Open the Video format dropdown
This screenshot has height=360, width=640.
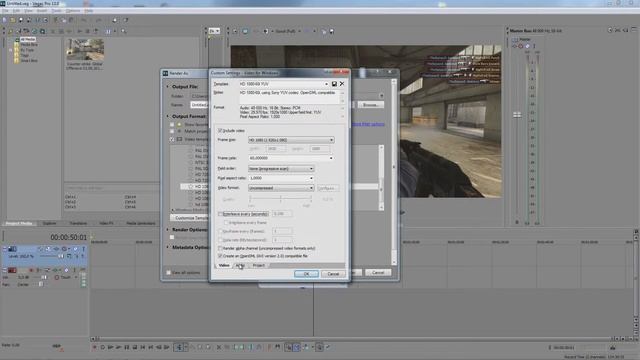pos(281,188)
